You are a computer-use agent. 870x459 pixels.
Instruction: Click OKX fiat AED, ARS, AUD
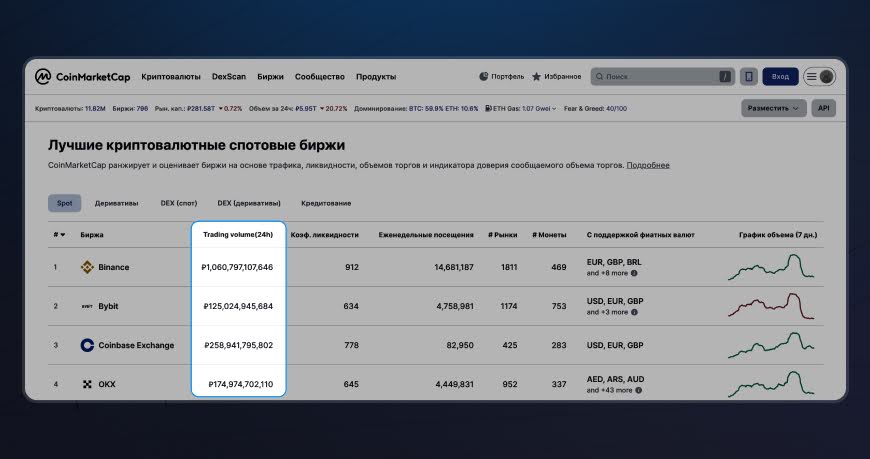click(615, 379)
